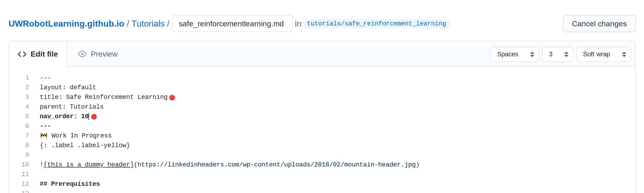Open the indent size dropdown showing 3
The height and width of the screenshot is (193, 644).
[x=558, y=54]
